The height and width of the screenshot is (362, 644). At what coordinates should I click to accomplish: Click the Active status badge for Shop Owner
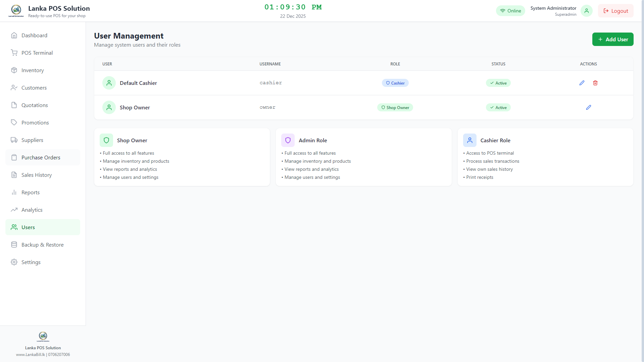coord(498,107)
